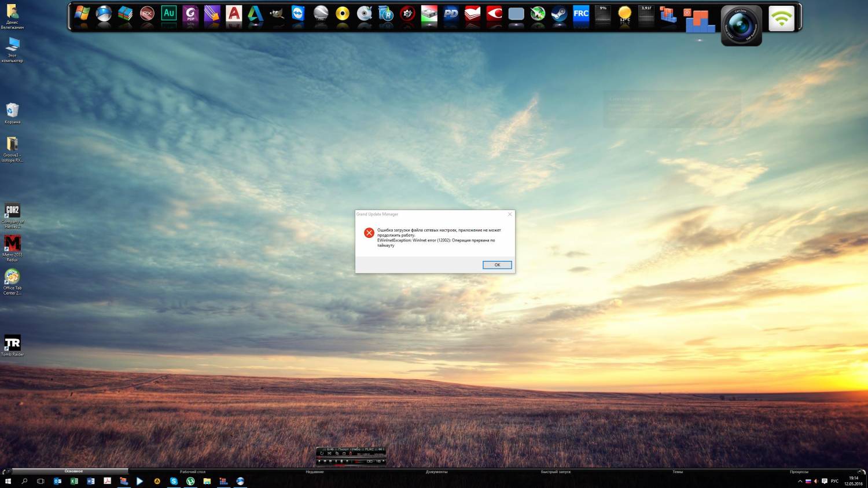The width and height of the screenshot is (868, 488).
Task: Select the Office Tab Center desktop icon
Action: coord(12,282)
